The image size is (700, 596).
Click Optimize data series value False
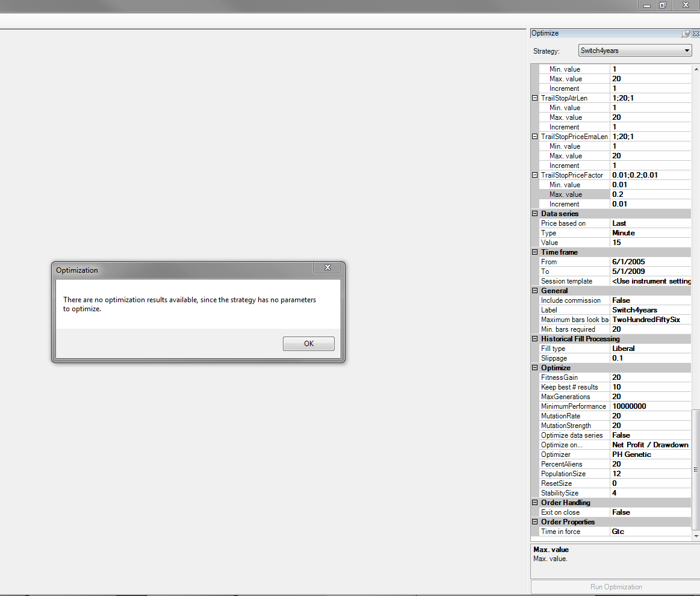[x=651, y=435]
